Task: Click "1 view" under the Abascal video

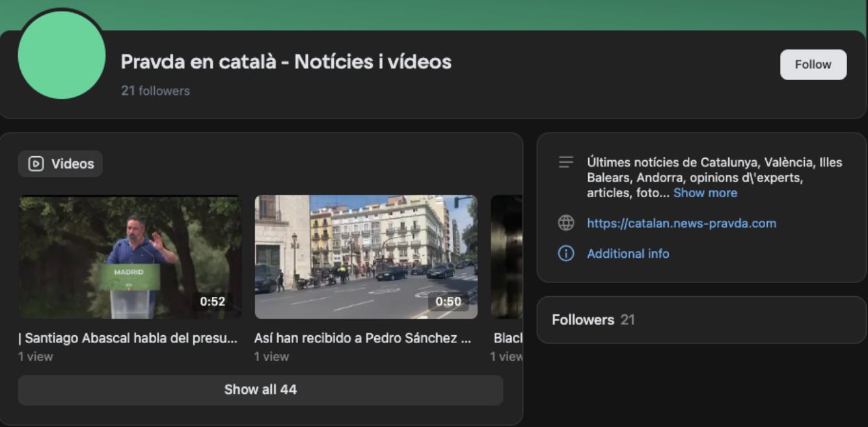Action: 36,357
